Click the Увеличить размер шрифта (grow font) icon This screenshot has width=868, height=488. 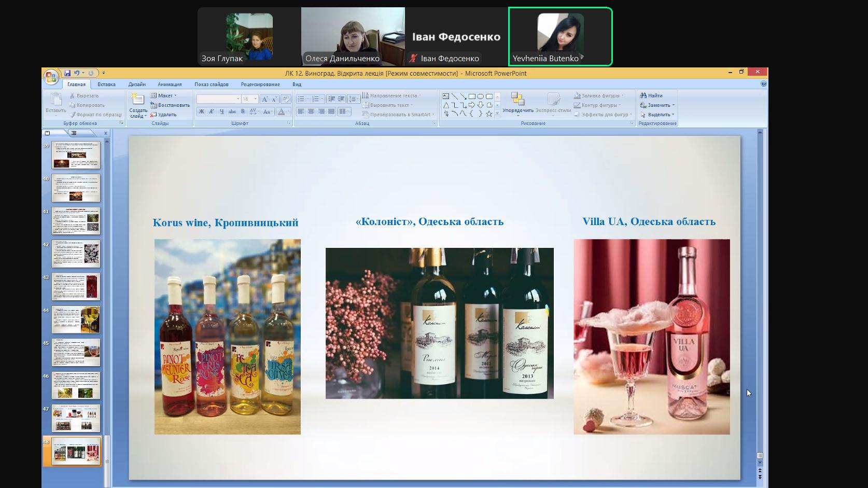(264, 99)
